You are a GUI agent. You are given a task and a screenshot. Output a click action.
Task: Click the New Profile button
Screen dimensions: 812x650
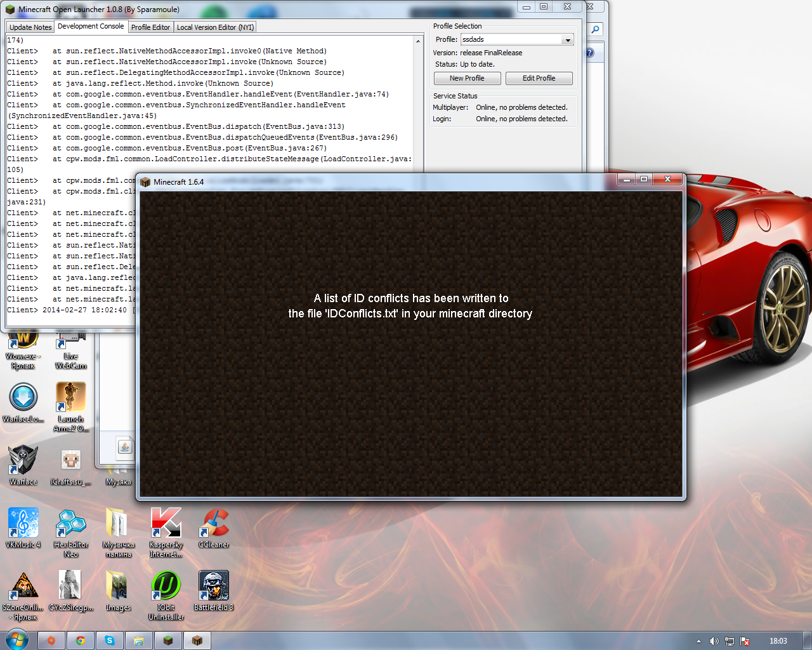(x=467, y=78)
